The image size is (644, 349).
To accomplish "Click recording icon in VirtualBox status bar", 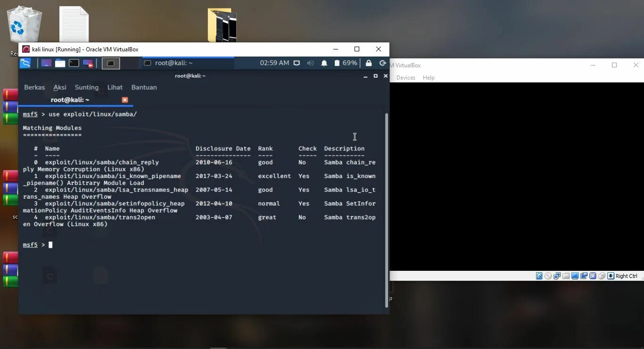I will coord(584,276).
